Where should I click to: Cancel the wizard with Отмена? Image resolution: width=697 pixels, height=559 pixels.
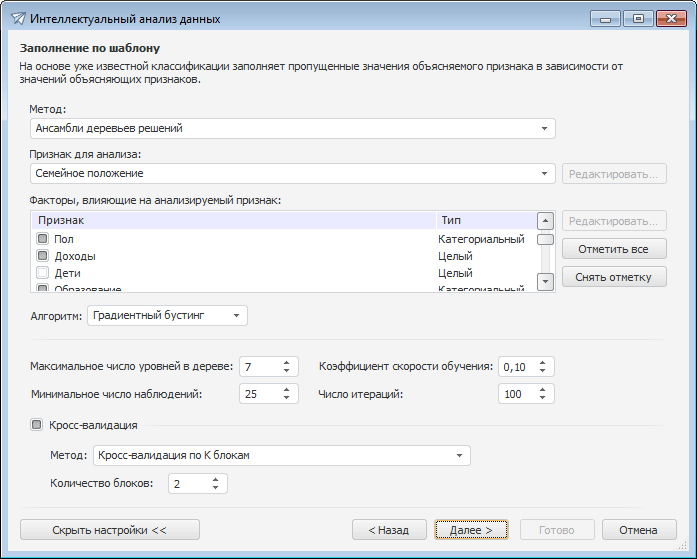[638, 530]
